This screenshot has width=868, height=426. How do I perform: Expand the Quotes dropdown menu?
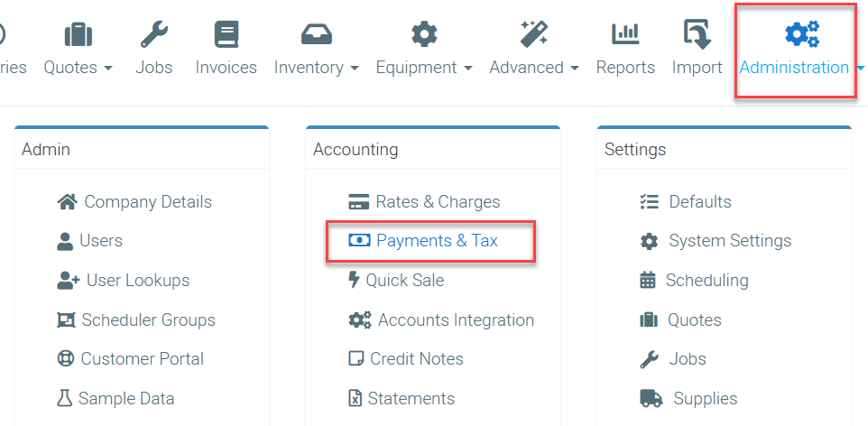(x=78, y=68)
